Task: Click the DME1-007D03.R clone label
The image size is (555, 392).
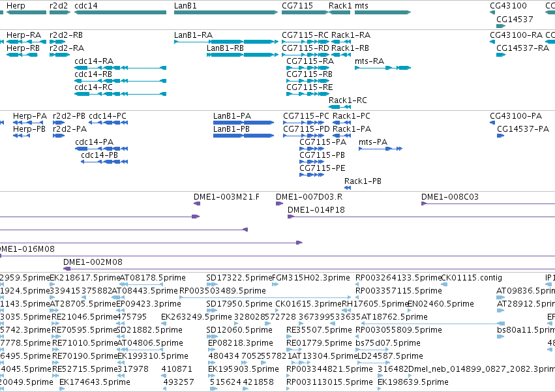Action: click(x=309, y=197)
